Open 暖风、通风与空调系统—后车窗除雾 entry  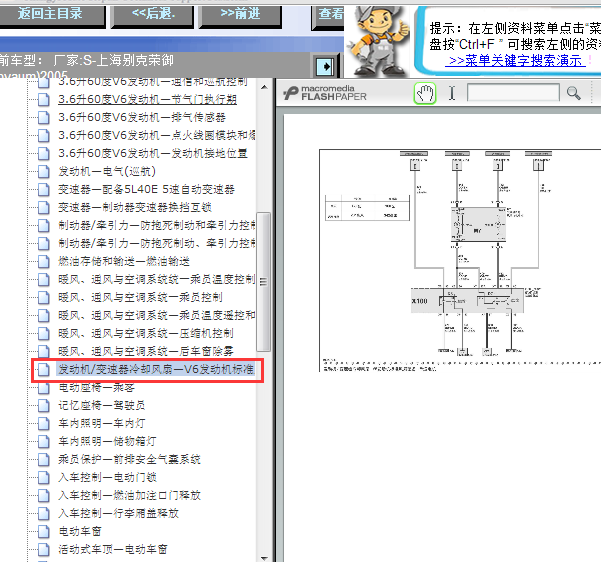(146, 352)
